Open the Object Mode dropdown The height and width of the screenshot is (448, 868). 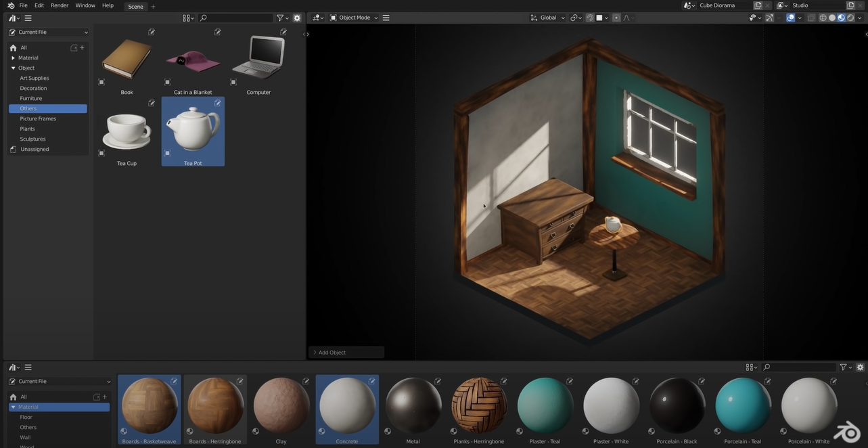click(354, 18)
